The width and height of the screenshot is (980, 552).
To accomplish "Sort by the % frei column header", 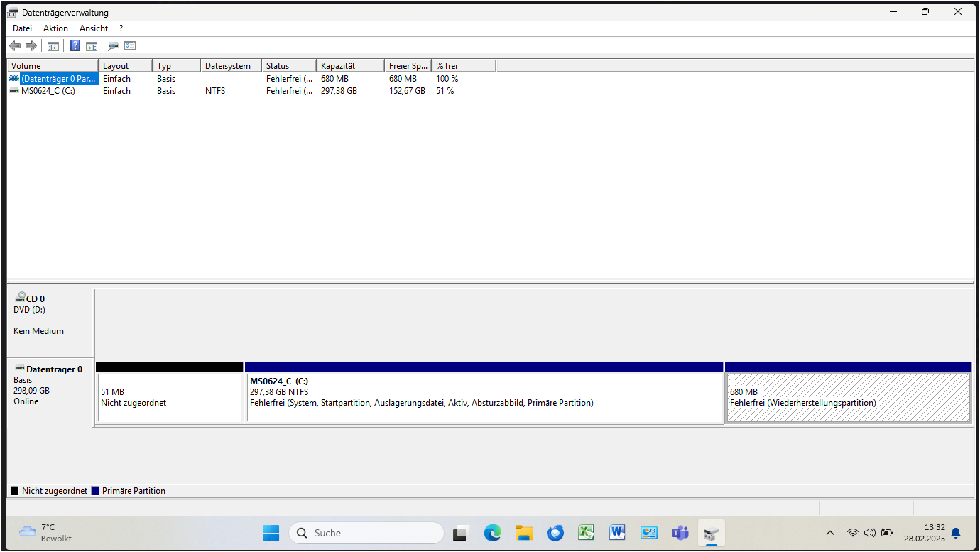I will [464, 66].
